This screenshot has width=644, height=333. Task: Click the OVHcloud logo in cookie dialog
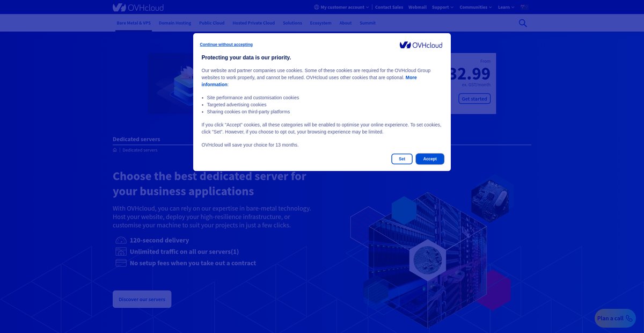pos(421,45)
